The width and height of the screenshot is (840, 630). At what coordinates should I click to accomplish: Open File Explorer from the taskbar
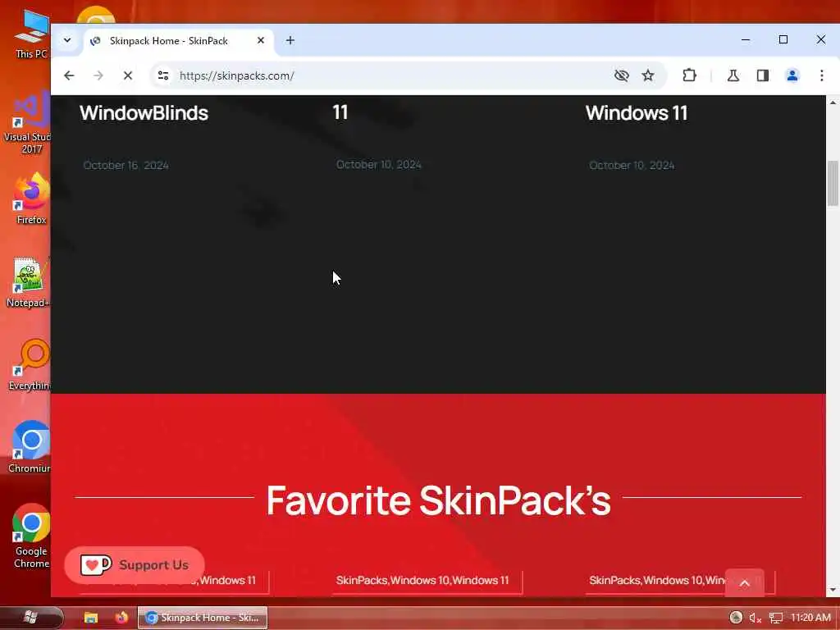pos(91,618)
